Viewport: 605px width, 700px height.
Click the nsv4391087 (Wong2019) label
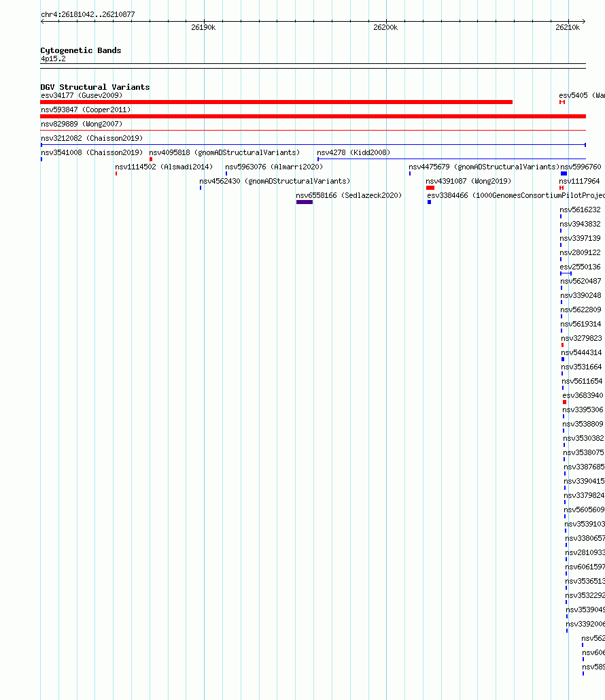(x=468, y=181)
